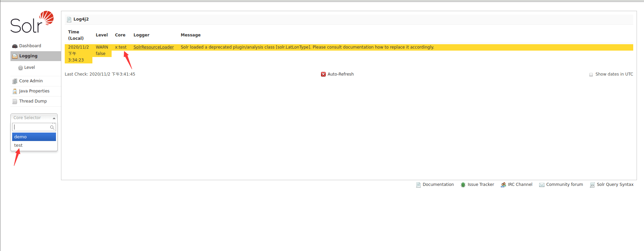Click the Level gear icon
The height and width of the screenshot is (251, 644).
pos(21,68)
